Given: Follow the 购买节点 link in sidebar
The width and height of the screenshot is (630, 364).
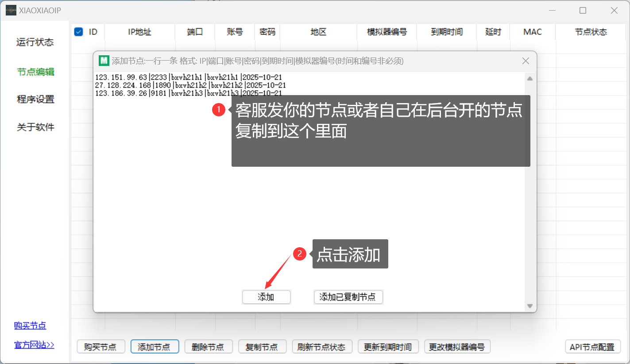Looking at the screenshot, I should [30, 326].
